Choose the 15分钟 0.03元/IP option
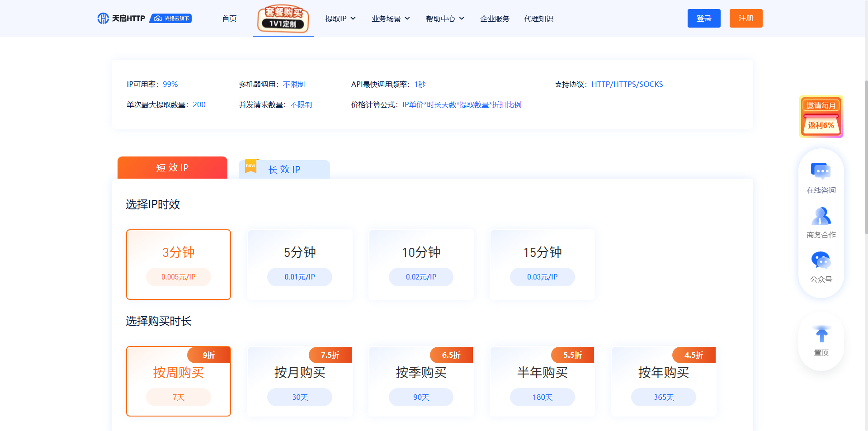Screen dimensions: 868x431 point(542,264)
